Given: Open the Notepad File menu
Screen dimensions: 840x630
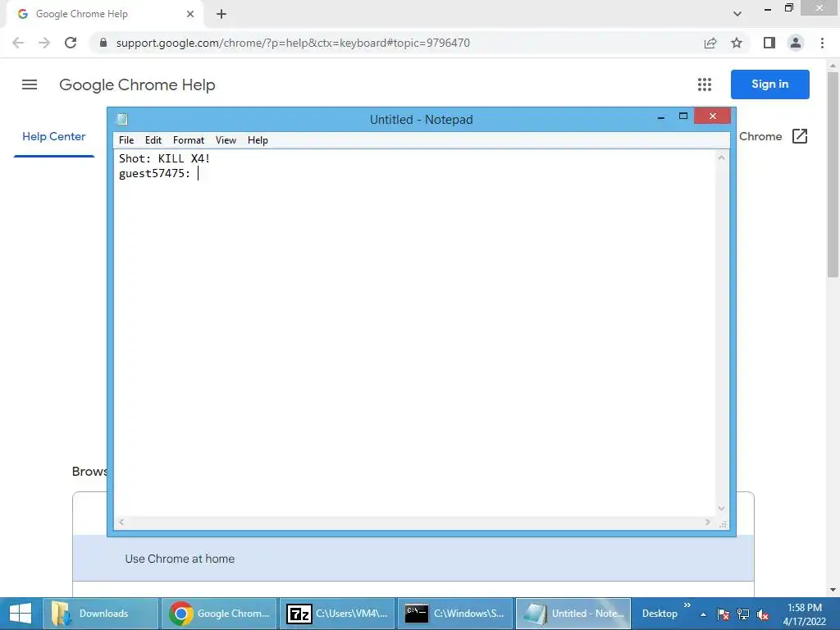Looking at the screenshot, I should 126,139.
